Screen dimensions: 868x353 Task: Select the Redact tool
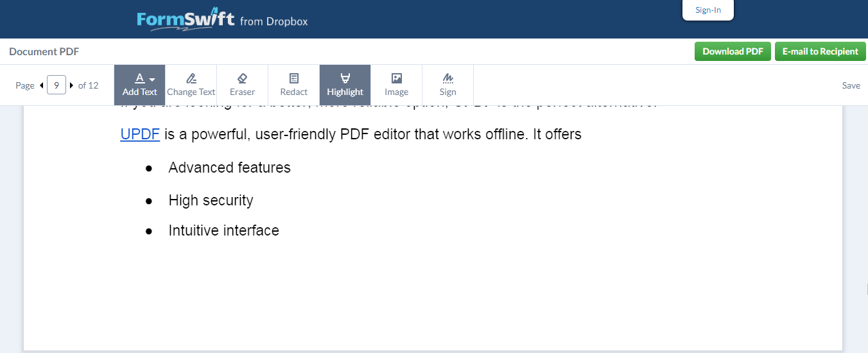click(x=293, y=85)
